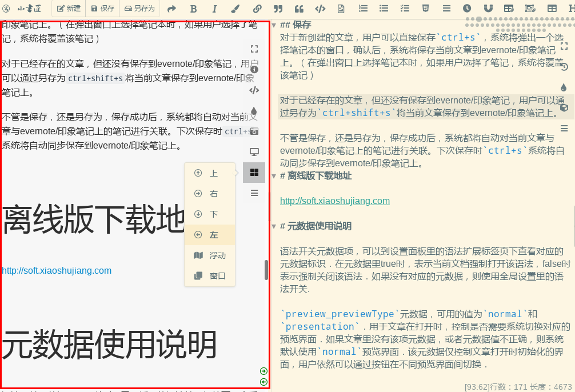575x392 pixels.
Task: Click the 元数据使用说明 preview heading
Action: pos(109,345)
